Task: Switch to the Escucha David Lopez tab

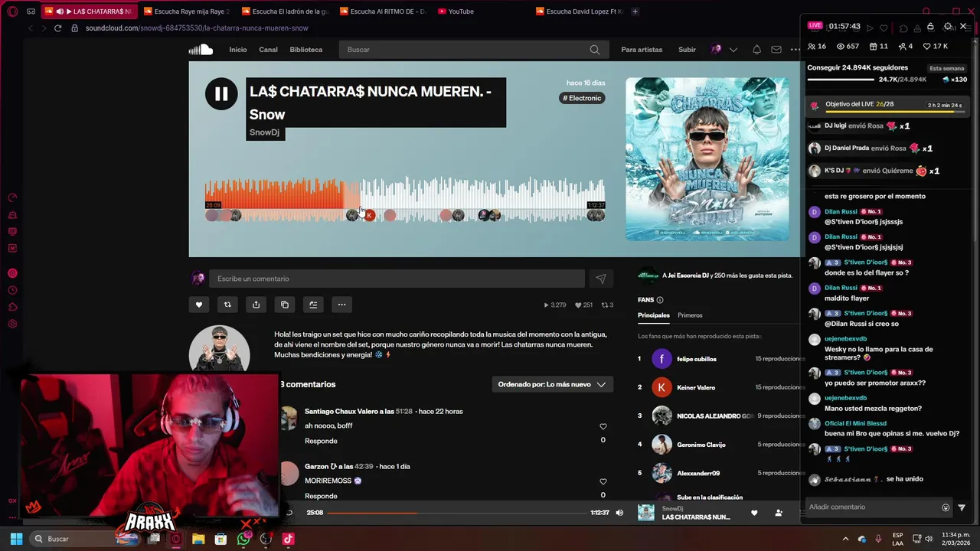Action: 580,11
